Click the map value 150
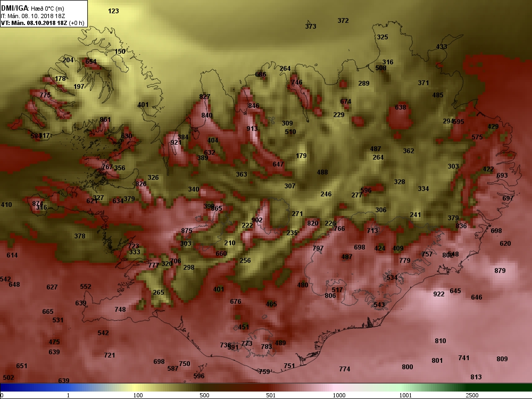This screenshot has width=532, height=399. pos(120,51)
